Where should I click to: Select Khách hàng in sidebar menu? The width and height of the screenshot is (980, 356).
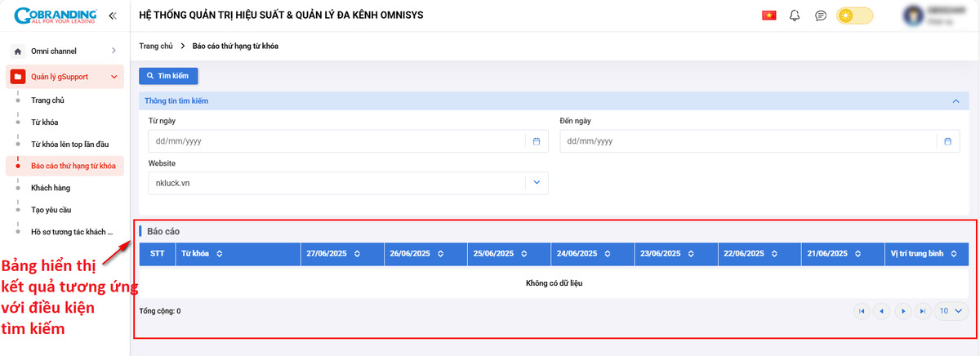pos(51,188)
